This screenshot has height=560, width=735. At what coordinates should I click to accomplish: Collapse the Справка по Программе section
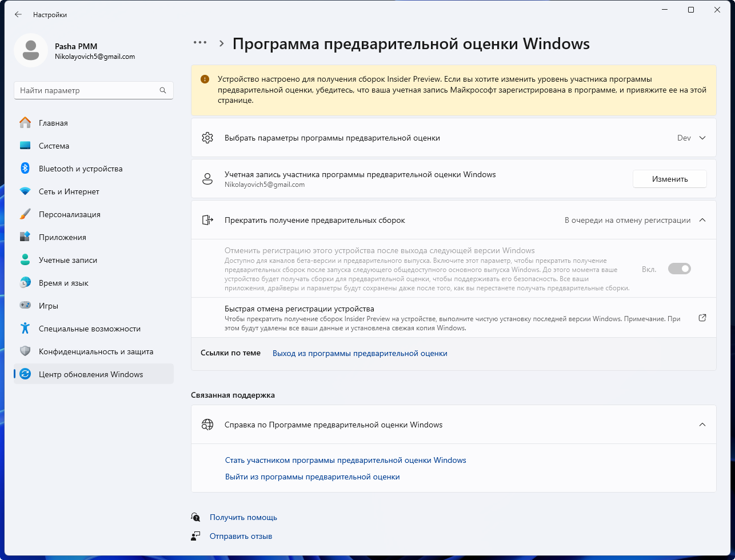click(702, 425)
